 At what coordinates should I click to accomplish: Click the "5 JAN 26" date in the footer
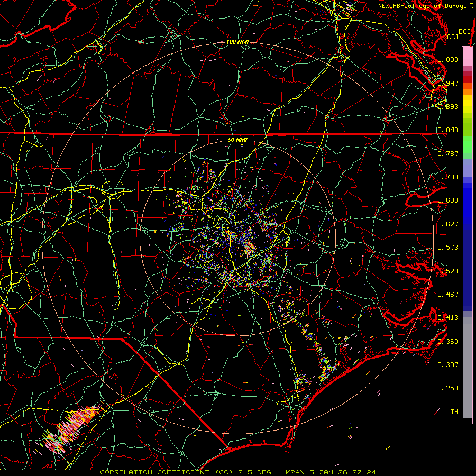click(x=329, y=472)
